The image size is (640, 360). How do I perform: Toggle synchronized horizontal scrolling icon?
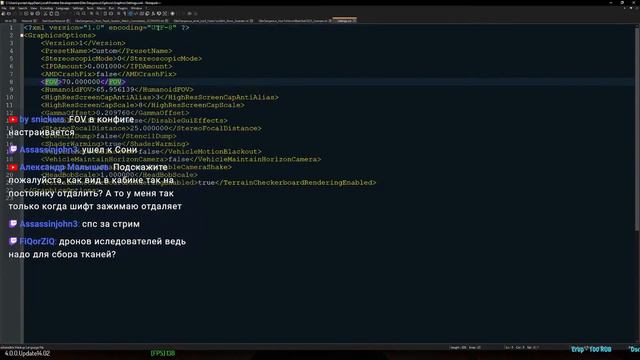tap(111, 13)
